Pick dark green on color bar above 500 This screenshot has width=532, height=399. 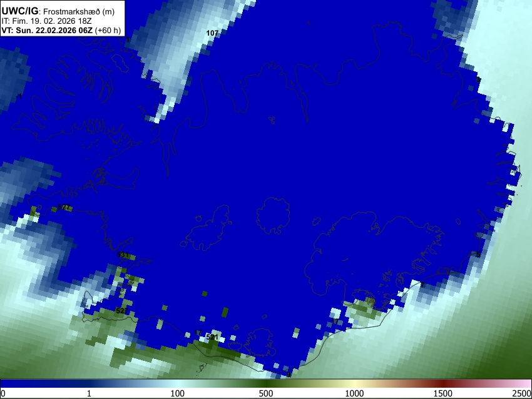click(266, 384)
